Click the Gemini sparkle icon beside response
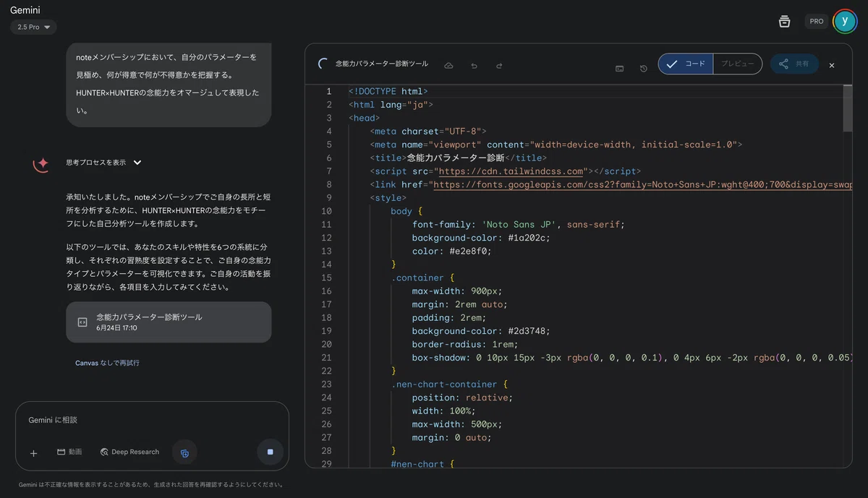868x498 pixels. 41,164
